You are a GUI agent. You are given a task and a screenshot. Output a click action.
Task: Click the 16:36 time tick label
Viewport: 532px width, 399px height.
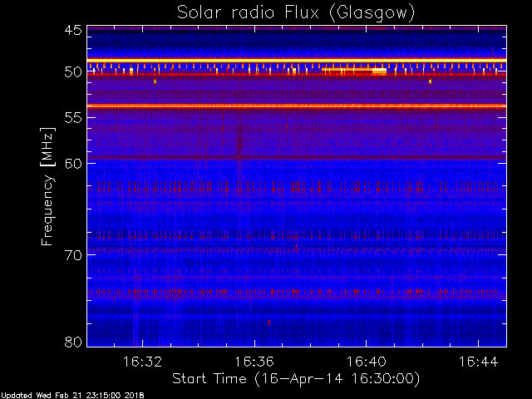pos(254,362)
